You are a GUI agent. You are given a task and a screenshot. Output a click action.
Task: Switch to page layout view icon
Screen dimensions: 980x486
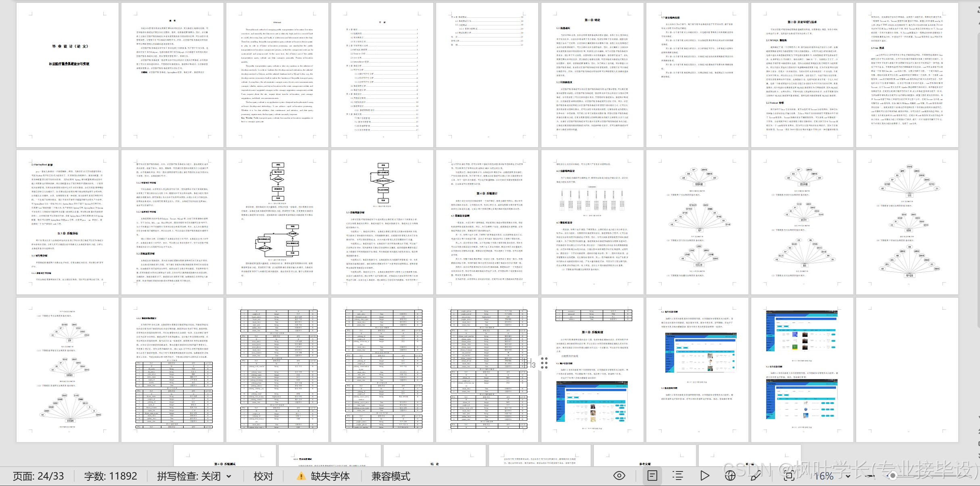click(652, 476)
